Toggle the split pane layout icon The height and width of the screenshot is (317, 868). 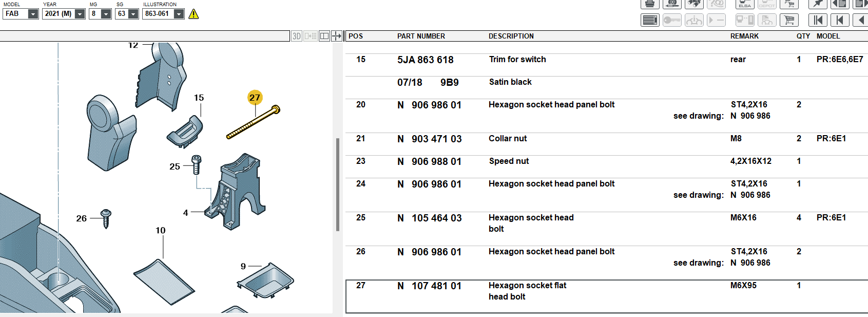[324, 36]
